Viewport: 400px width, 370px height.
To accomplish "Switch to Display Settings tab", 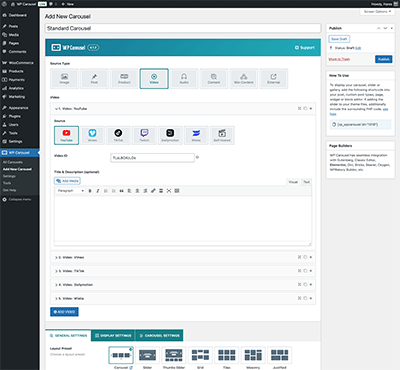I will tap(113, 335).
